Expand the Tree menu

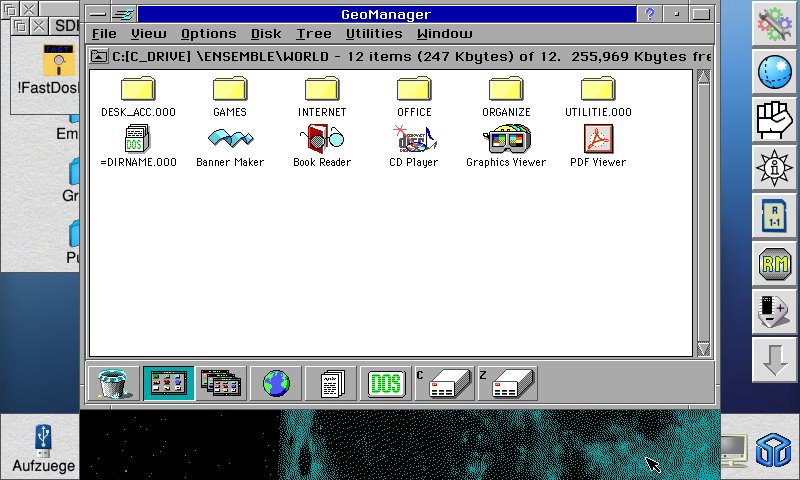coord(313,34)
